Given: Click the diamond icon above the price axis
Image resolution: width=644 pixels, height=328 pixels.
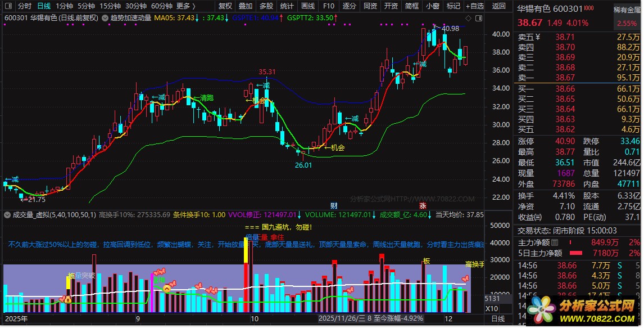Looking at the screenshot, I should [468, 18].
